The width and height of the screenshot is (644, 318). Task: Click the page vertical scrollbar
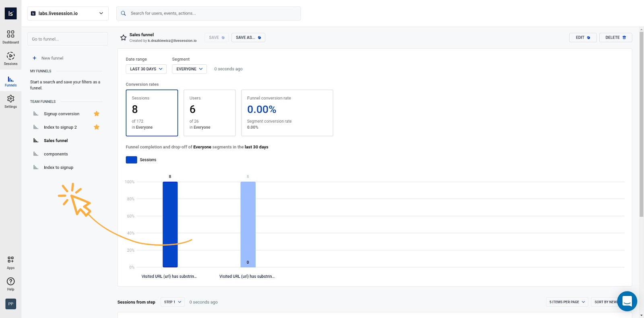click(641, 125)
